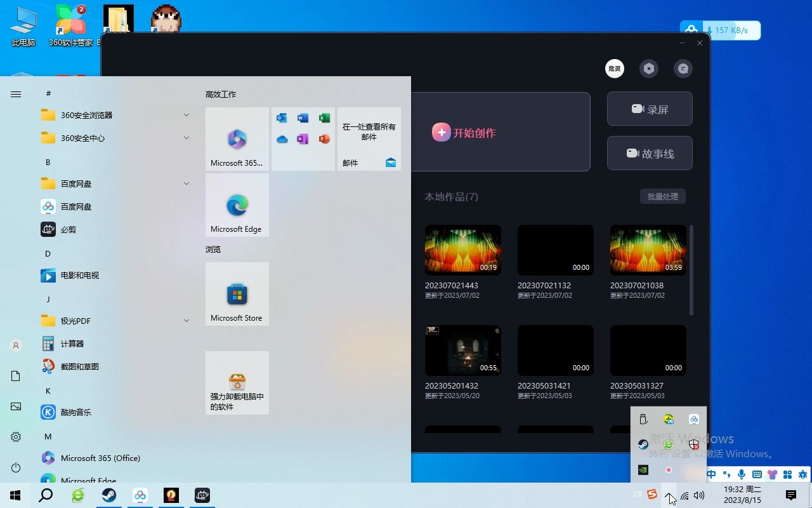
Task: Open the hexagon settings icon in 必剪
Action: tap(648, 69)
